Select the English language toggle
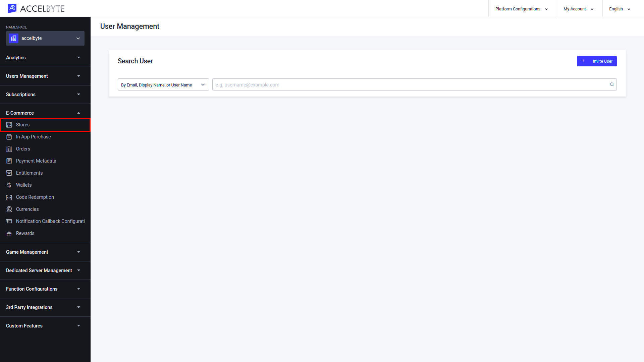 coord(620,9)
